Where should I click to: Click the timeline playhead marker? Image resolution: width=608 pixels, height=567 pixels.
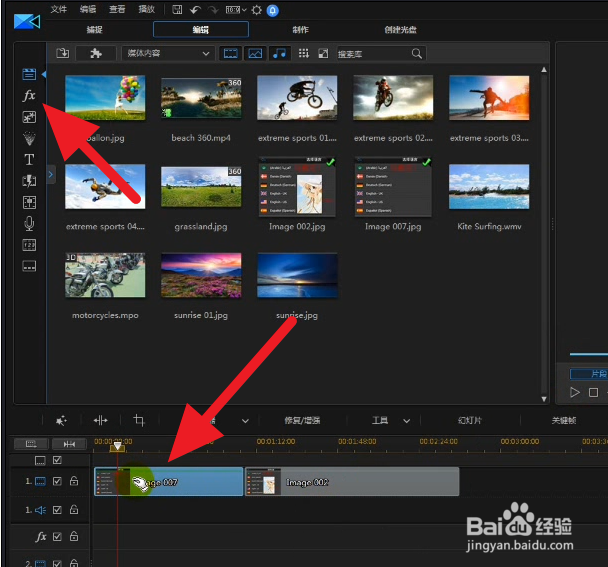pyautogui.click(x=117, y=447)
